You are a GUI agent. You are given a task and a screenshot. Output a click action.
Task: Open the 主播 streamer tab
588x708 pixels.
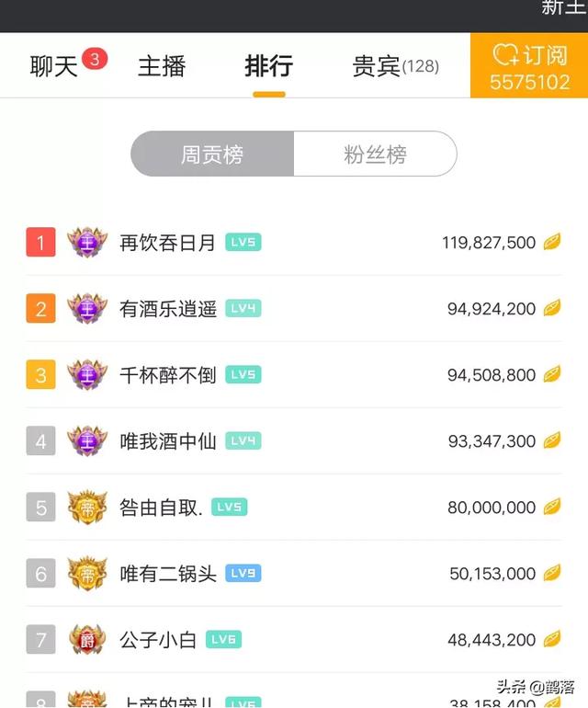(162, 66)
